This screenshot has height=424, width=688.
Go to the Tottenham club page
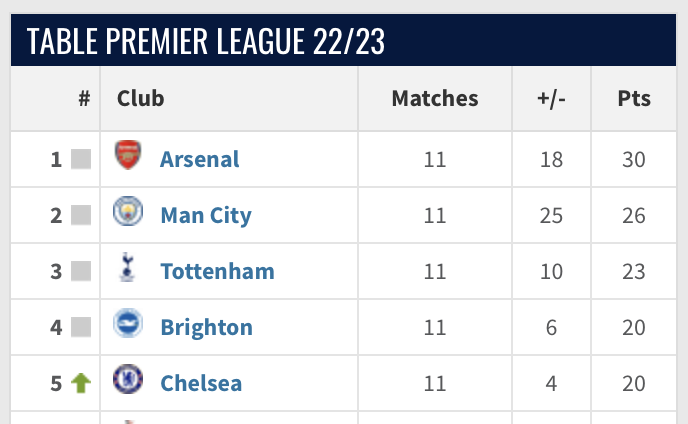pyautogui.click(x=217, y=271)
